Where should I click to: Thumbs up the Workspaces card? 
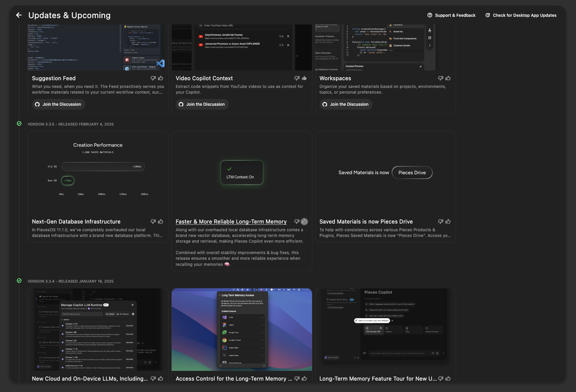[x=448, y=78]
